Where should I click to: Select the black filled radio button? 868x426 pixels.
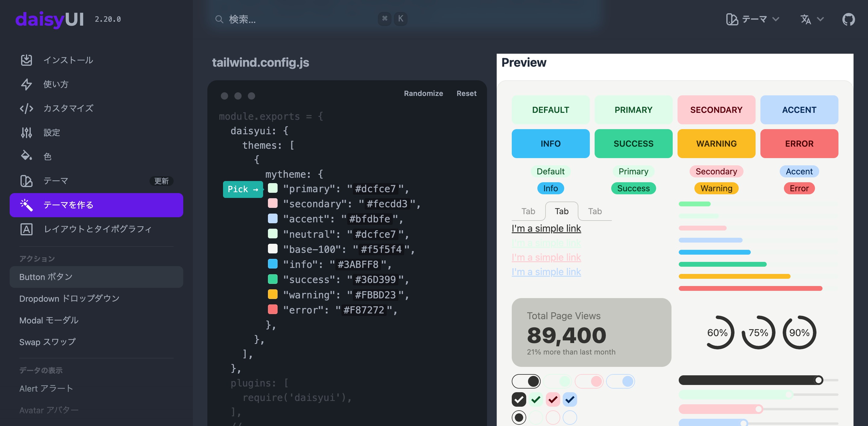[x=519, y=418]
